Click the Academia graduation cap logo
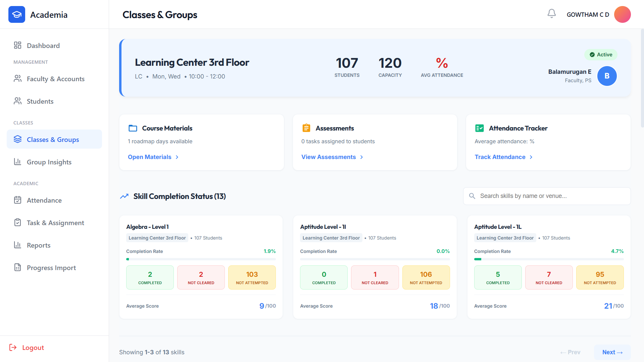 (x=17, y=14)
